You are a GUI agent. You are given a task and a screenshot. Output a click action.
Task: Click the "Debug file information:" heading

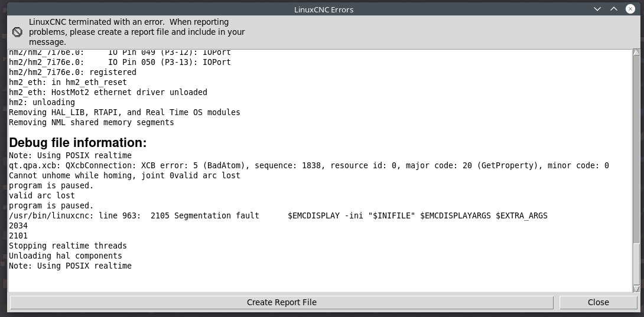pyautogui.click(x=77, y=142)
